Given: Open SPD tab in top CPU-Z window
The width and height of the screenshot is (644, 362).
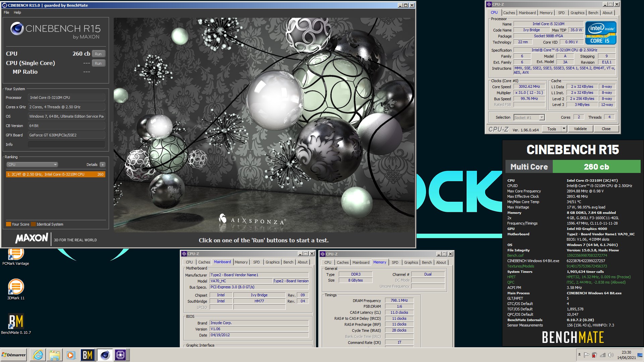Looking at the screenshot, I should click(561, 13).
